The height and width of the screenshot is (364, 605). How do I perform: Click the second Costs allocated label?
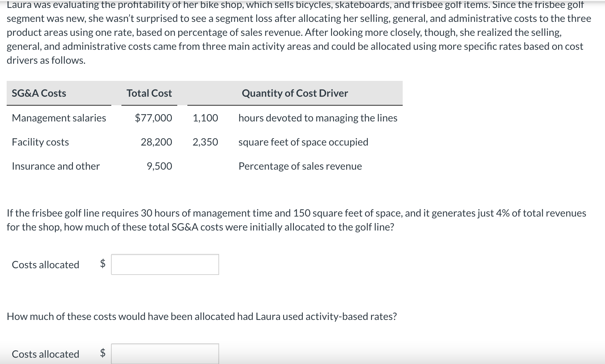45,354
